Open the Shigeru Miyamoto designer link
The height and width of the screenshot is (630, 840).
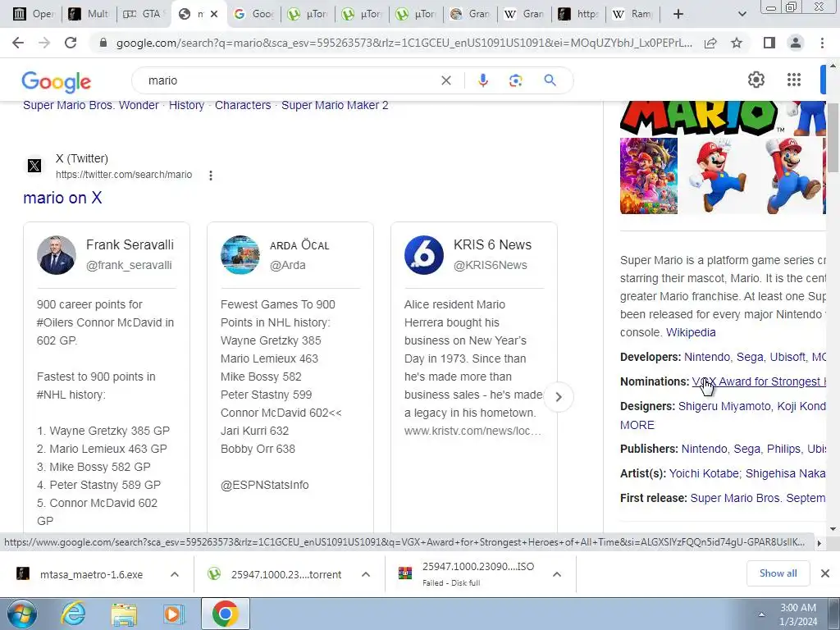click(724, 406)
